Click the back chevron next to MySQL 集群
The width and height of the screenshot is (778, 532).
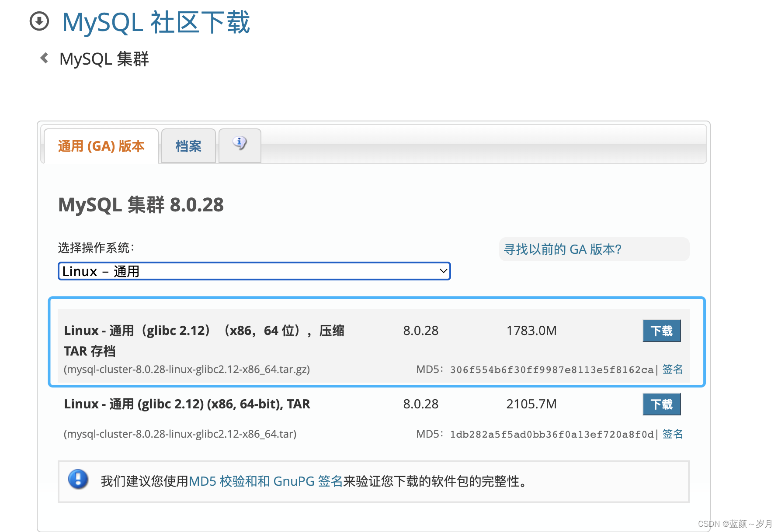pos(44,58)
